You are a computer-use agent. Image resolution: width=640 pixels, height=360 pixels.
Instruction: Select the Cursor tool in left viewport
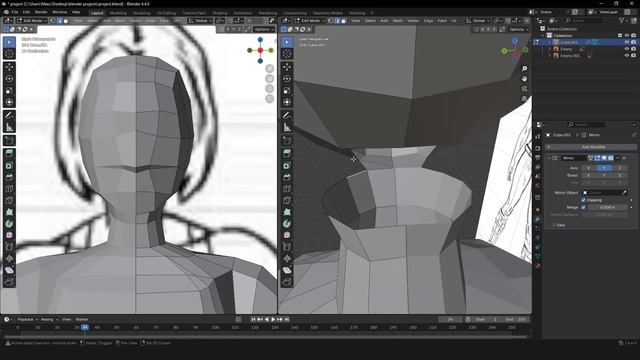click(9, 53)
